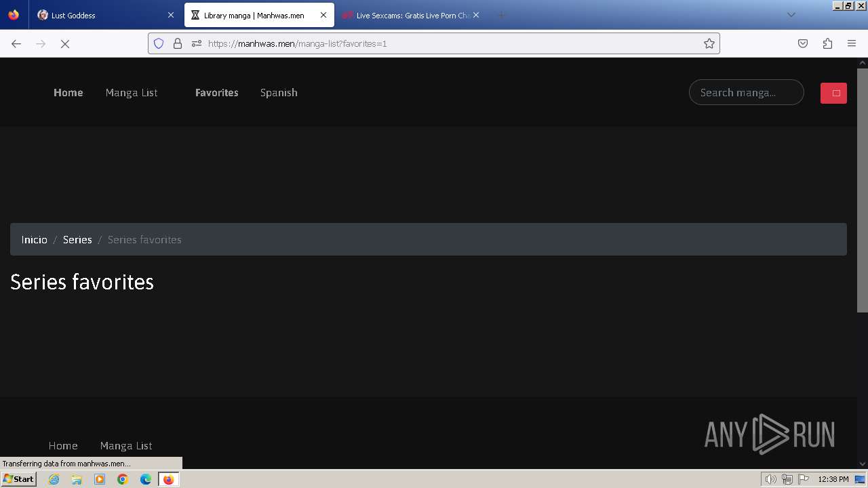868x488 pixels.
Task: Close the Lust Goddess tab
Action: coord(171,15)
